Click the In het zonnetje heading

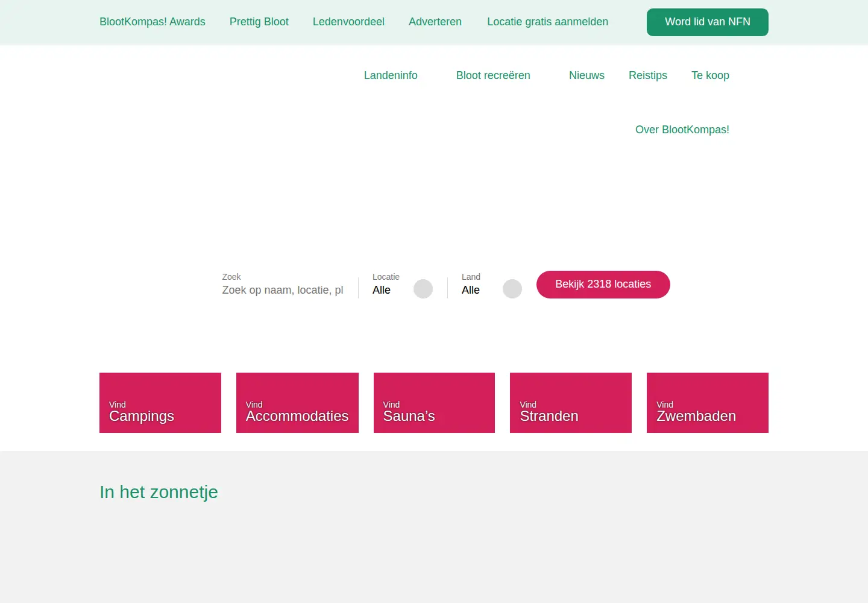pos(159,492)
